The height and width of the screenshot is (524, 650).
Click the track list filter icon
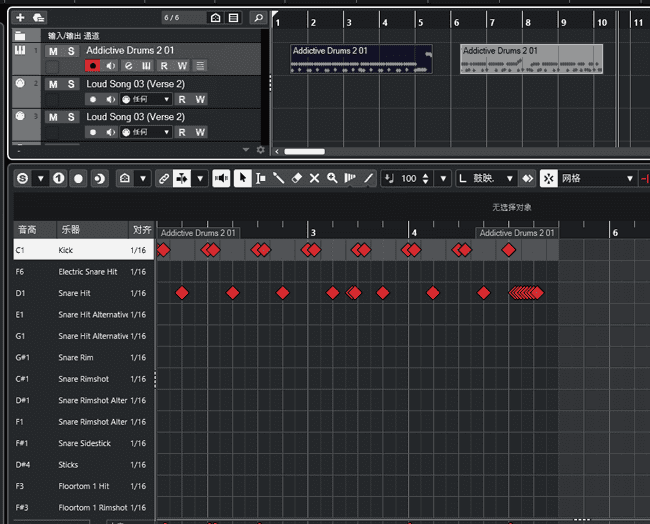[233, 17]
